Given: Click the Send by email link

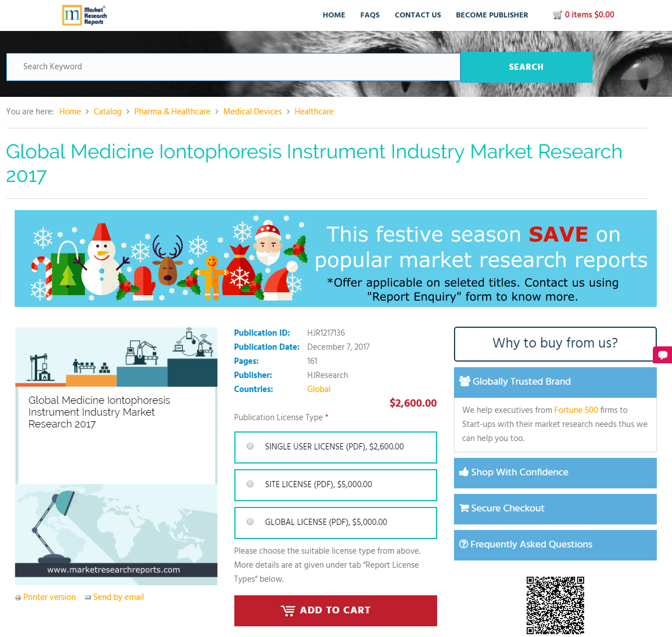Looking at the screenshot, I should 118,597.
